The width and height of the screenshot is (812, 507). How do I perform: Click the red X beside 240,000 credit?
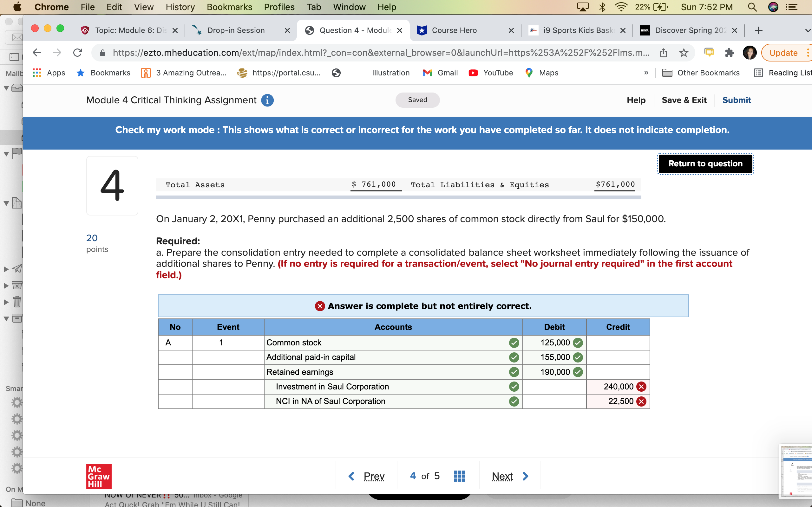641,387
